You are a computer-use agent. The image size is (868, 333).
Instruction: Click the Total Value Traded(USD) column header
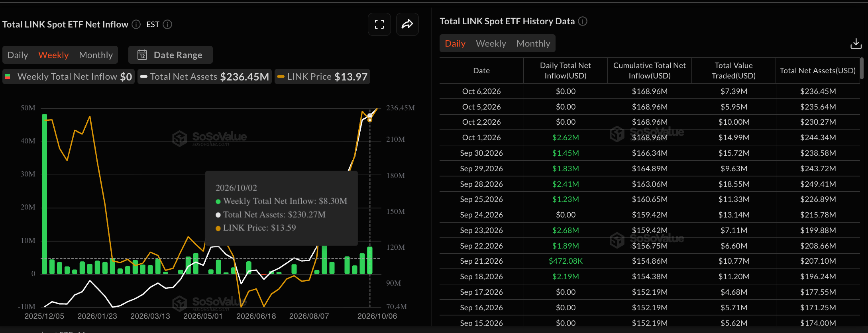[734, 71]
